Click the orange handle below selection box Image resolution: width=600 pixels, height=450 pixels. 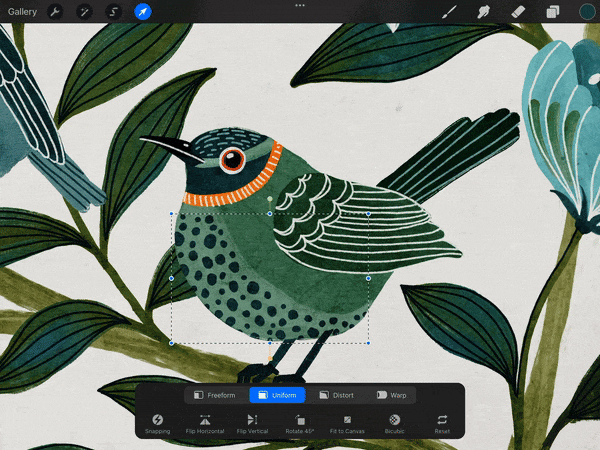point(270,359)
